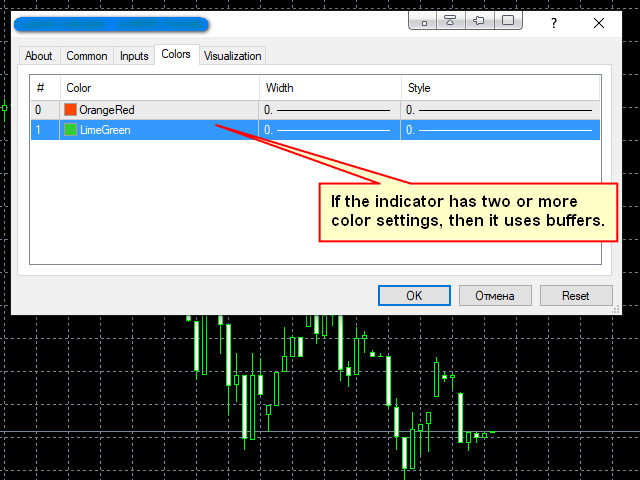Switch to the About tab
The height and width of the screenshot is (480, 640).
[39, 56]
